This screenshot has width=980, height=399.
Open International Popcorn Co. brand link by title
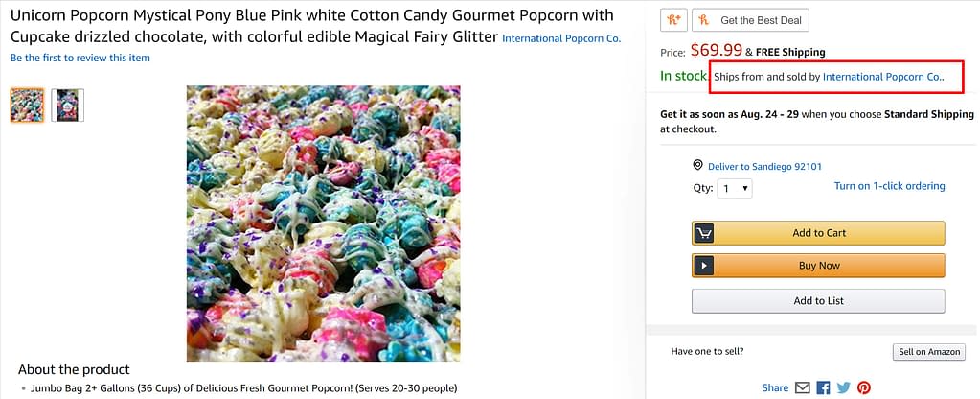coord(561,38)
